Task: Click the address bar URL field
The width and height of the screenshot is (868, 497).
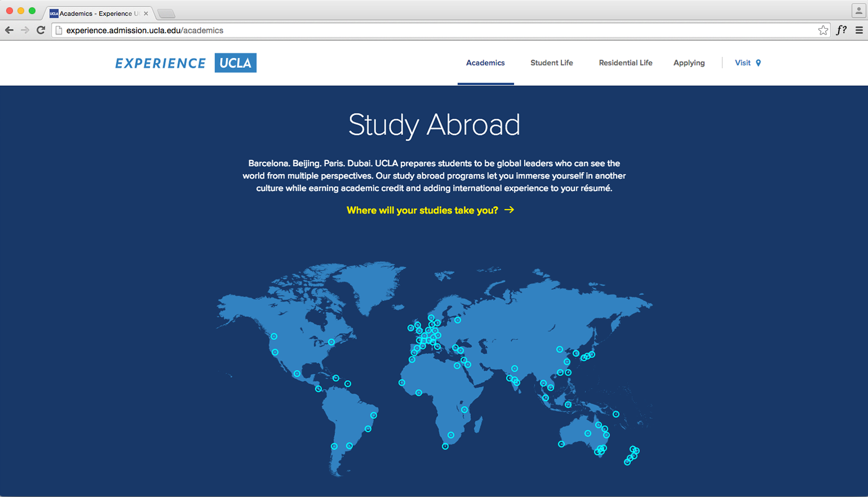Action: pyautogui.click(x=440, y=30)
